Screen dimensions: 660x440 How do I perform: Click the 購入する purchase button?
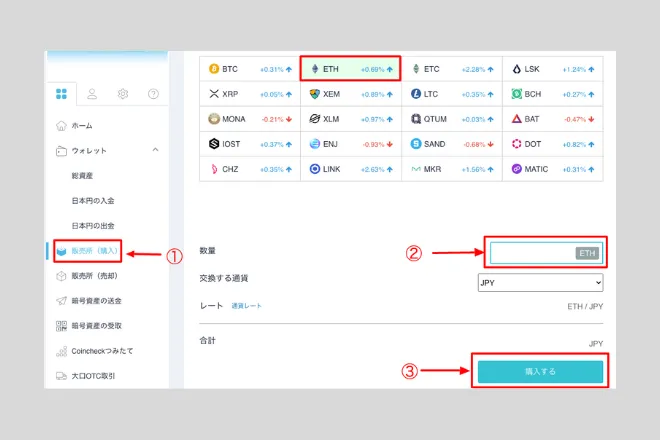(x=540, y=371)
